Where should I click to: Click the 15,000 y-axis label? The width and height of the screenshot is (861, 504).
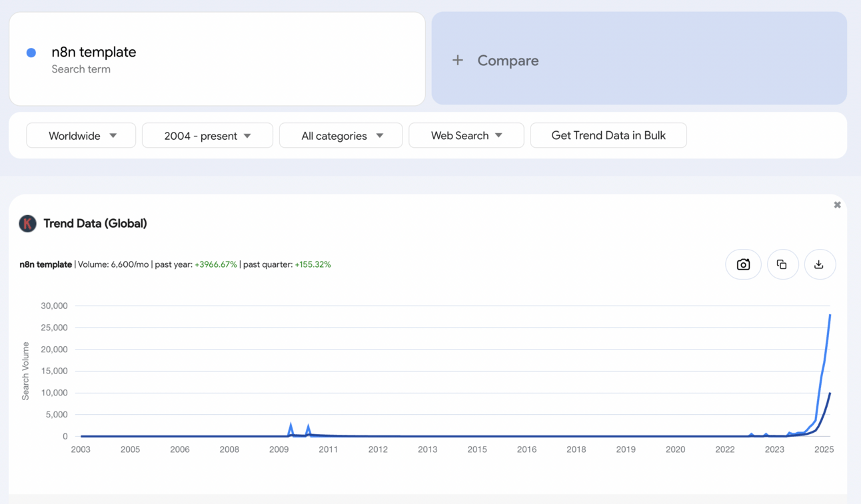click(x=54, y=371)
